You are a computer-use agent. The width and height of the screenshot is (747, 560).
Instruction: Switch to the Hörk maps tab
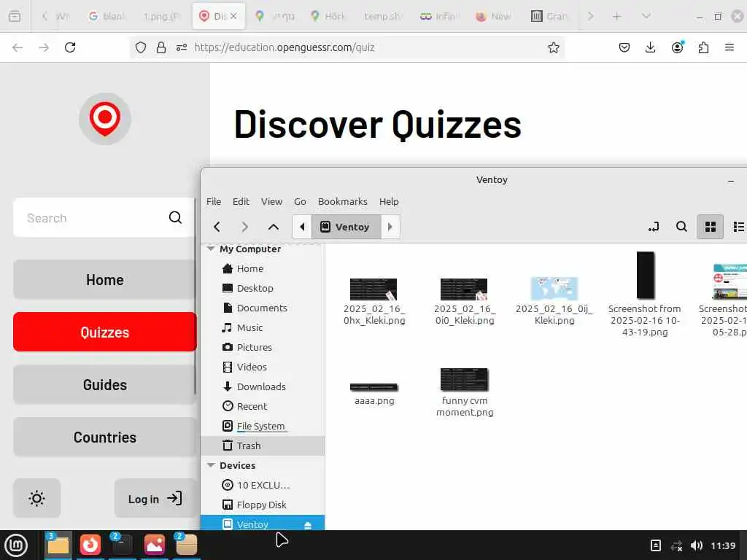[x=328, y=16]
